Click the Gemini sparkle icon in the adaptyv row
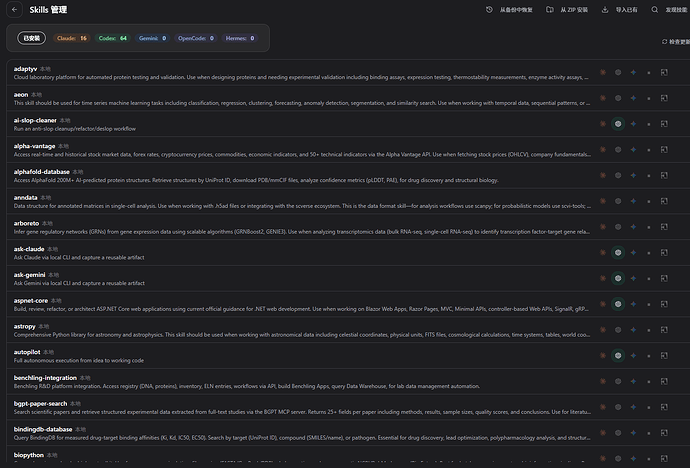 633,72
